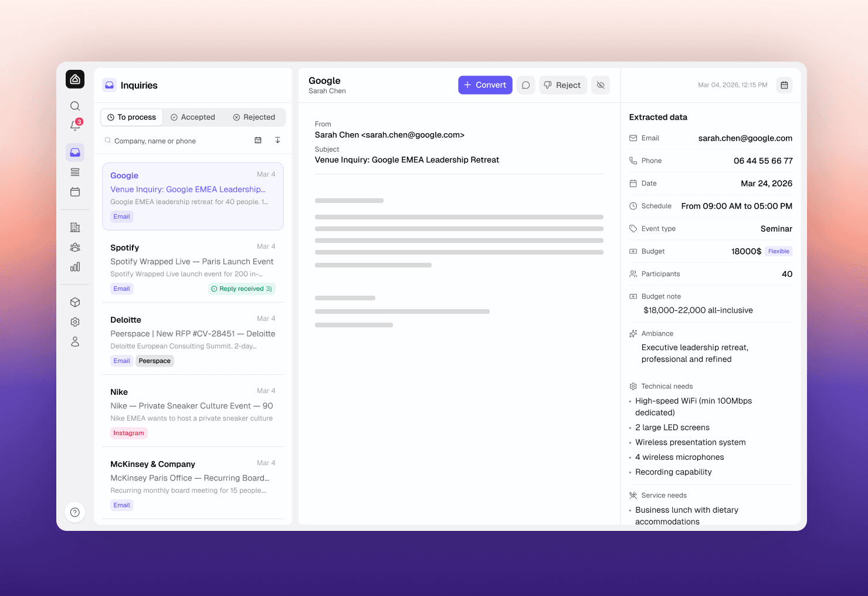
Task: Open the bar chart analytics icon
Action: (75, 267)
